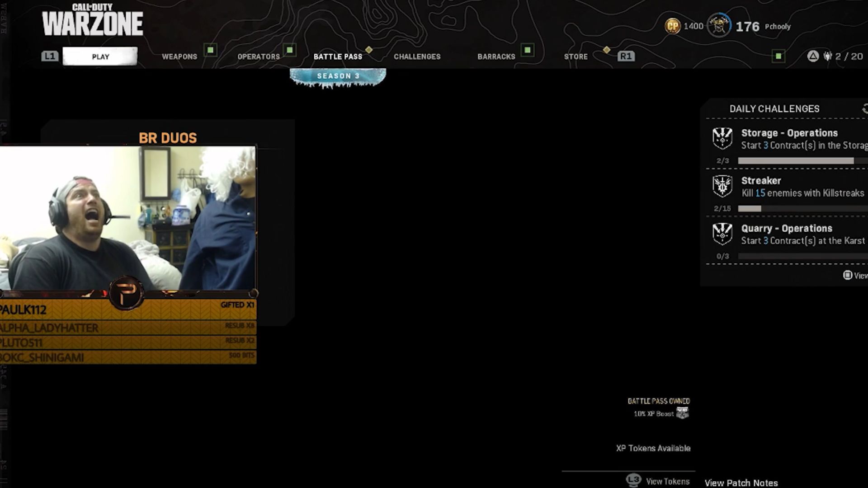Click the player name Pchooly

(778, 27)
